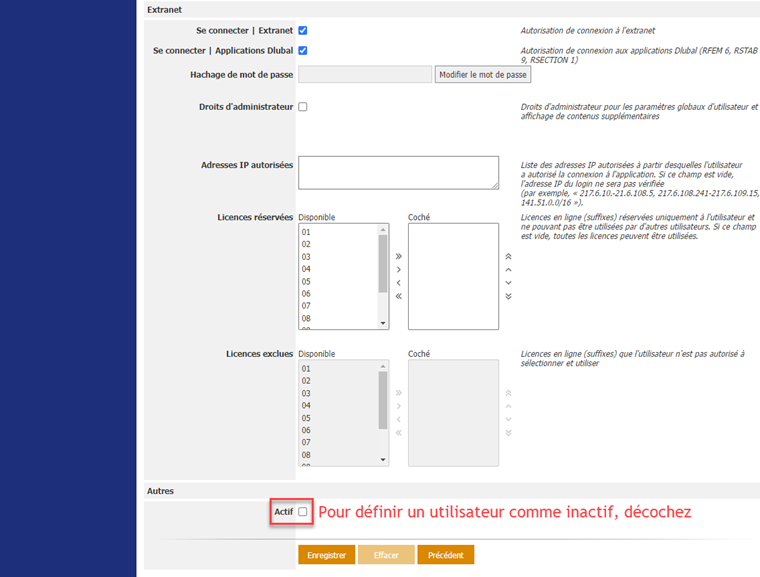The width and height of the screenshot is (760, 577).
Task: Click move-to-bottom arrow in Licences exclues
Action: tap(508, 433)
